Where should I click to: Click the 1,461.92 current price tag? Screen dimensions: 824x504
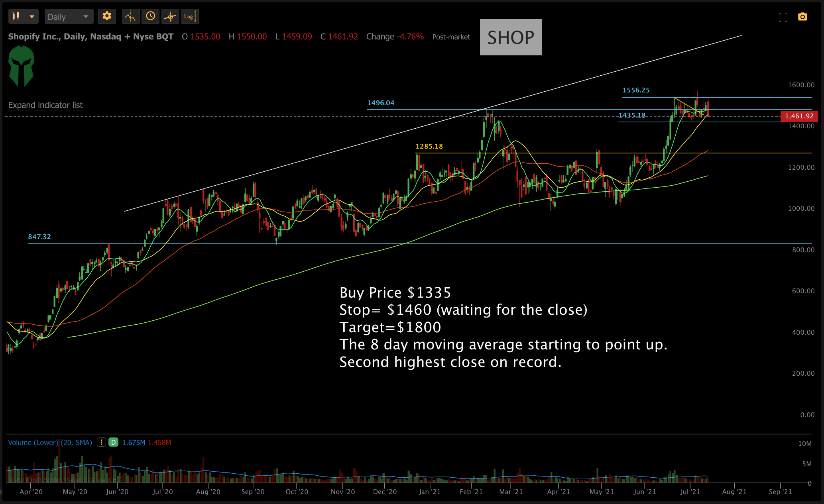(799, 116)
